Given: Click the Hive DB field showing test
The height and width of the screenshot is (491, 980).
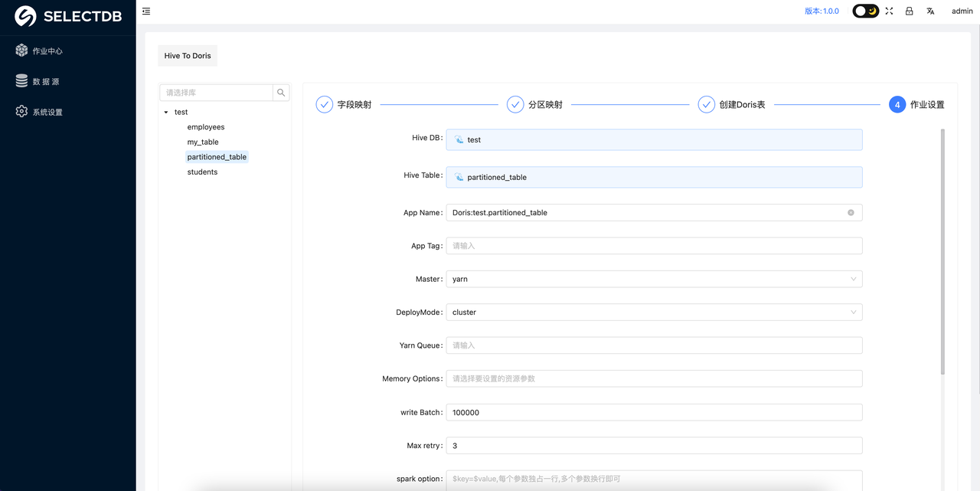Looking at the screenshot, I should click(x=654, y=139).
